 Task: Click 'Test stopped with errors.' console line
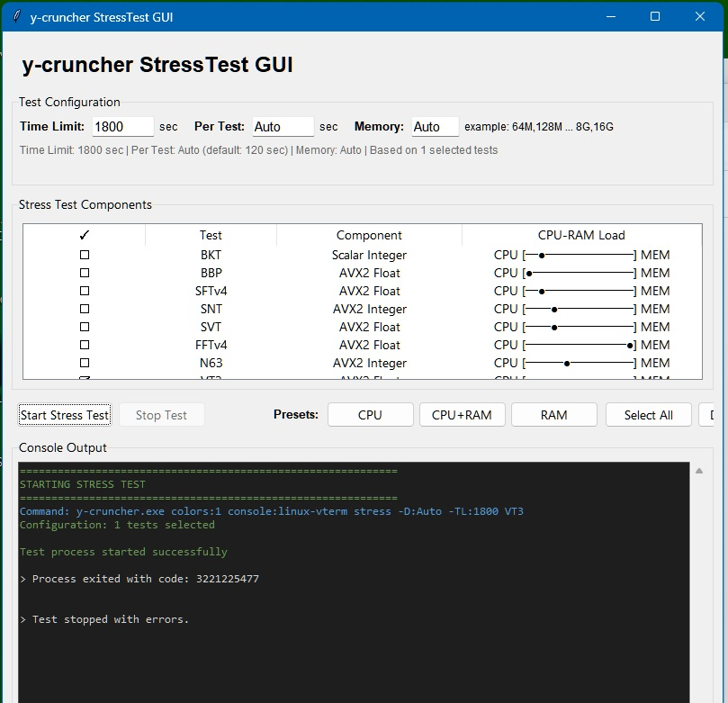tap(104, 619)
